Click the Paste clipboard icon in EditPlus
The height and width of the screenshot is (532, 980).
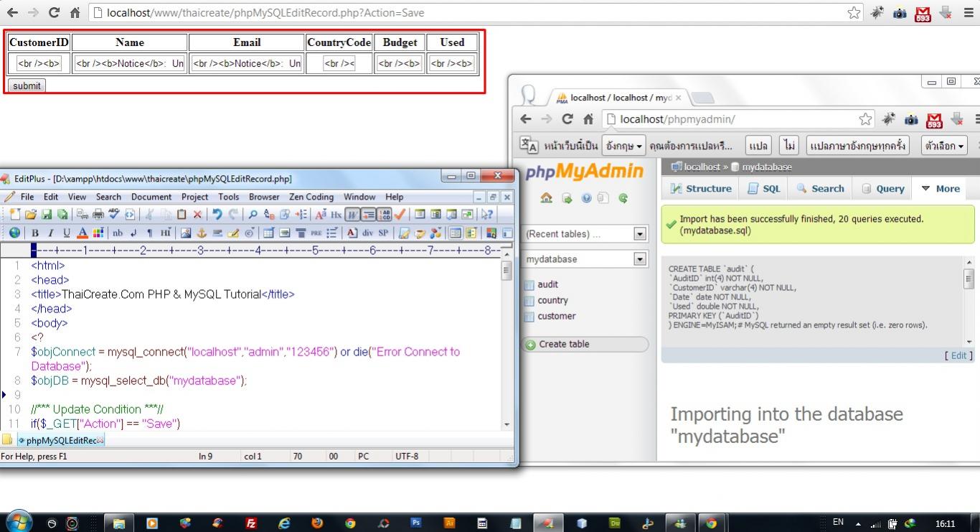click(182, 214)
